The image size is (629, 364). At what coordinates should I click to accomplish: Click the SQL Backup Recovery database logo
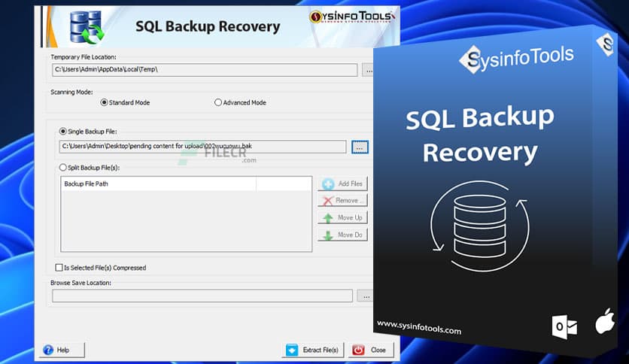pos(87,27)
